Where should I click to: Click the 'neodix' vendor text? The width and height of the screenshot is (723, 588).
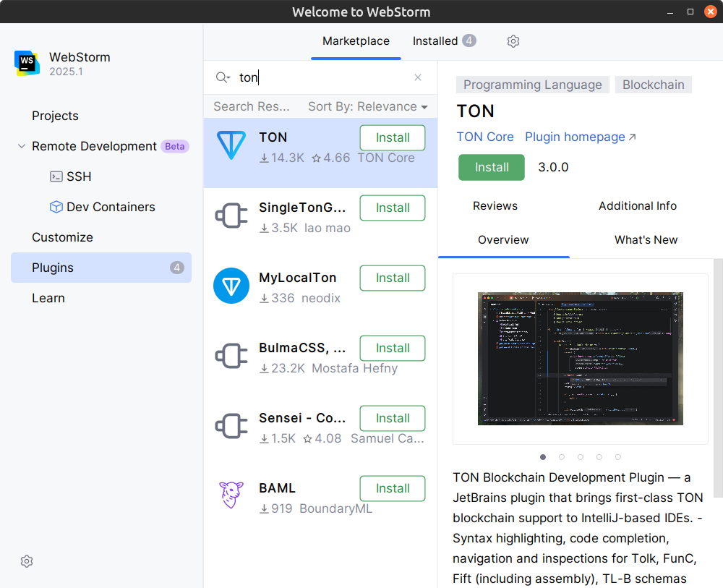tap(321, 299)
